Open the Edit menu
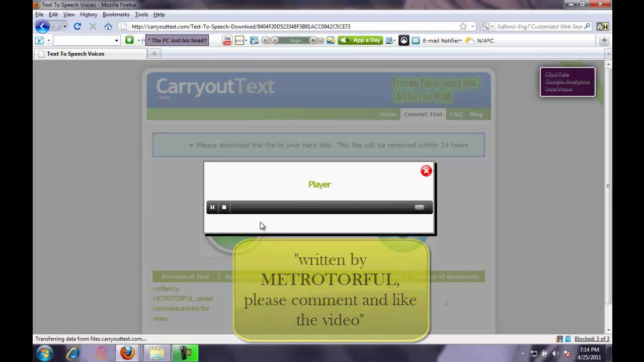 click(x=53, y=15)
